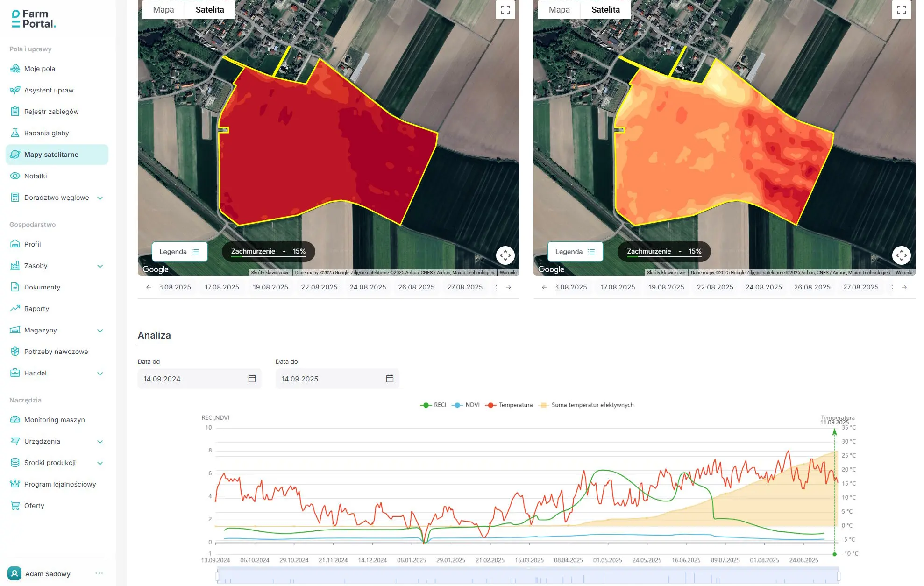
Task: Expand the Magazyny sidebar section
Action: pos(100,331)
